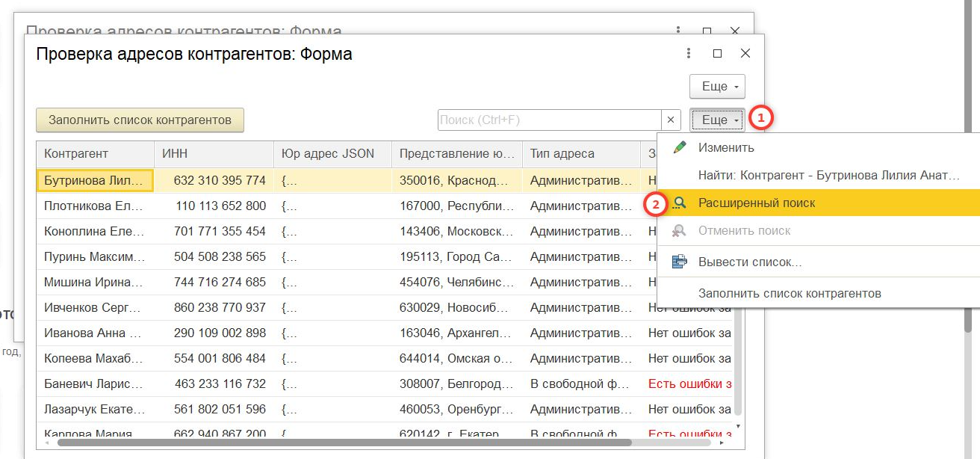Image resolution: width=980 pixels, height=459 pixels.
Task: Expand the upper Еще dropdown button
Action: click(717, 87)
